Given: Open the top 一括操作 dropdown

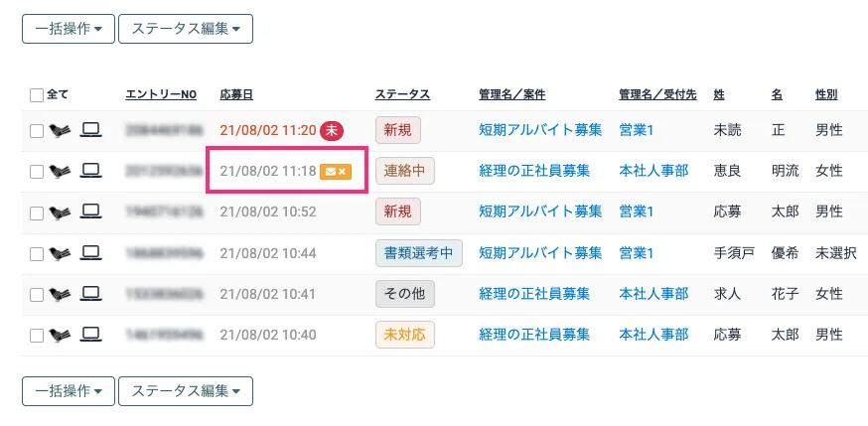Looking at the screenshot, I should [x=69, y=29].
